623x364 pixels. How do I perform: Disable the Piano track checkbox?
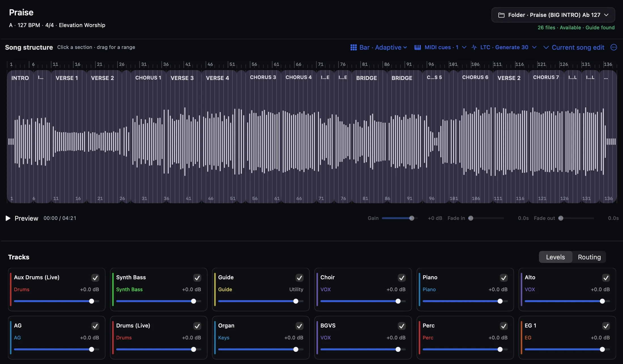(x=503, y=278)
